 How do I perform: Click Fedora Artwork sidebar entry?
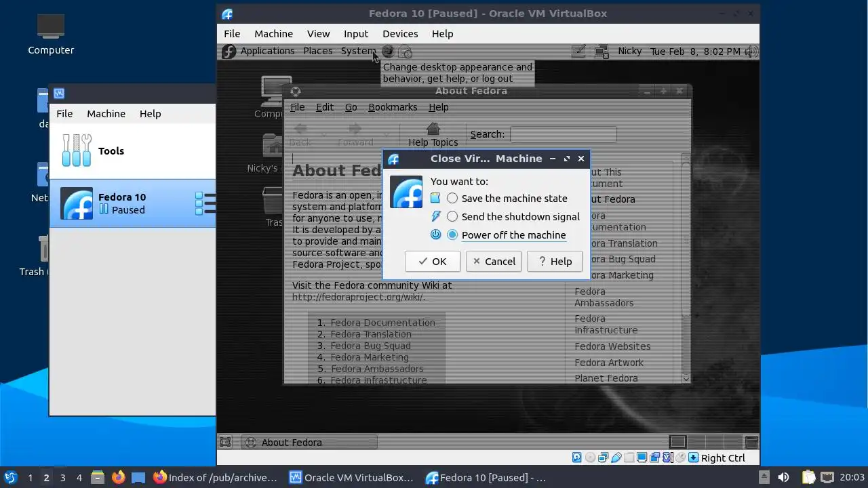click(609, 363)
